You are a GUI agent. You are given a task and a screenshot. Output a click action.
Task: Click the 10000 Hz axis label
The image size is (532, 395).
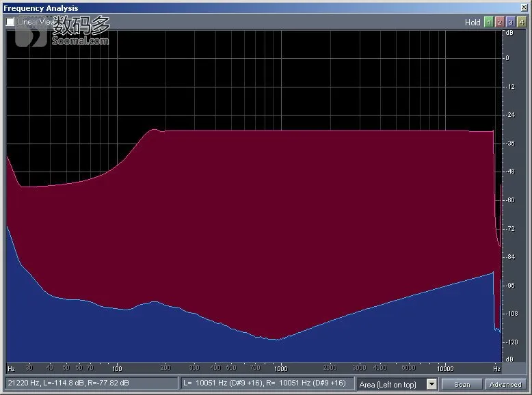(x=444, y=368)
